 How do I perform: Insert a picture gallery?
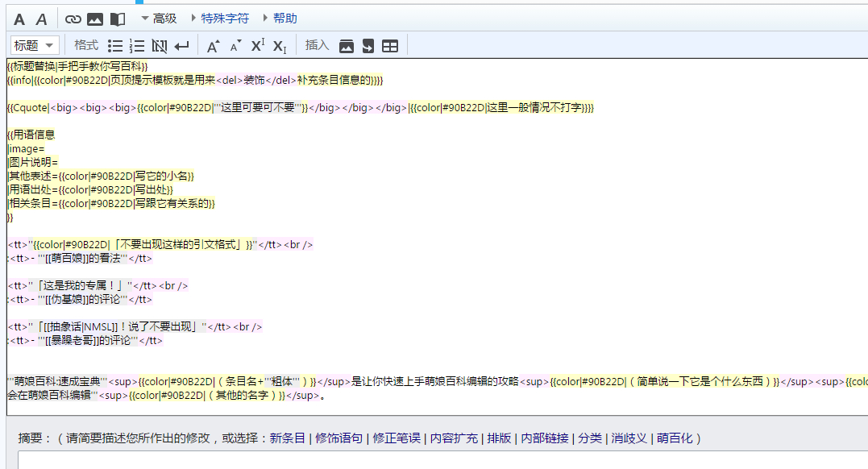pos(347,46)
